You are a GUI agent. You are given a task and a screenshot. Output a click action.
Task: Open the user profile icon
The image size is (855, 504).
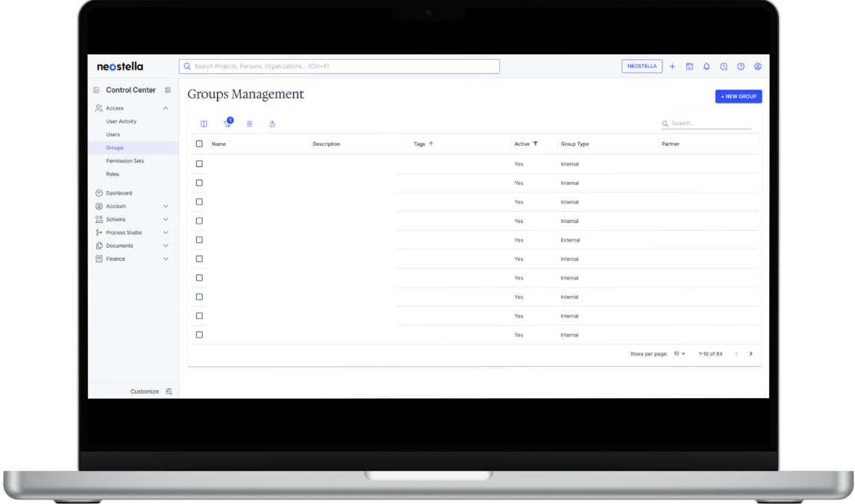coord(758,66)
